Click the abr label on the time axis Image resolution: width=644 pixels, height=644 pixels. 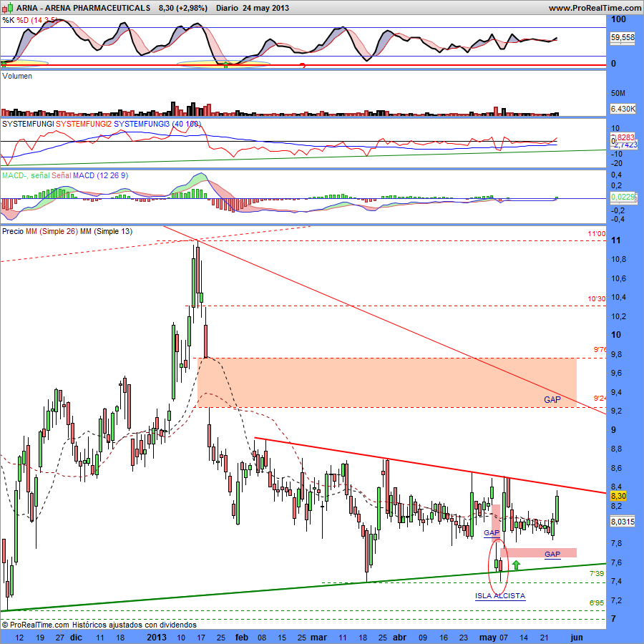(x=399, y=637)
